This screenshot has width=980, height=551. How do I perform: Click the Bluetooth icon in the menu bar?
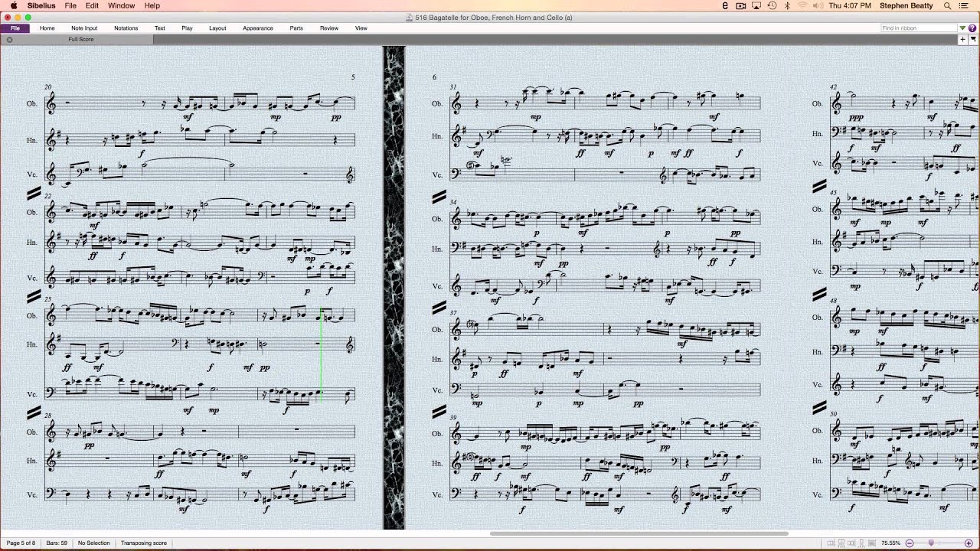[x=787, y=6]
